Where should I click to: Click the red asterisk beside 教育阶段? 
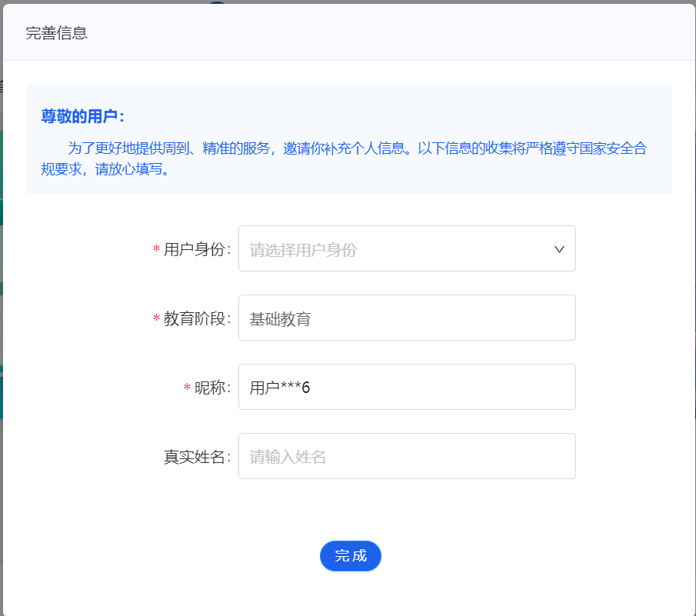point(156,319)
